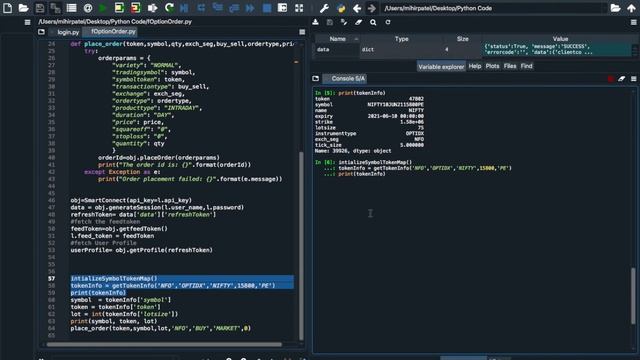
Task: Toggle fullscreen mode icon
Action: click(x=299, y=8)
